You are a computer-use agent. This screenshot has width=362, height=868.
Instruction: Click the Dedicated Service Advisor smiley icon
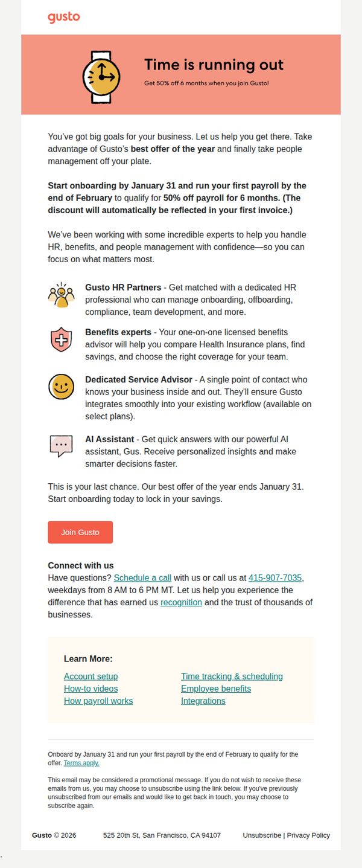61,387
